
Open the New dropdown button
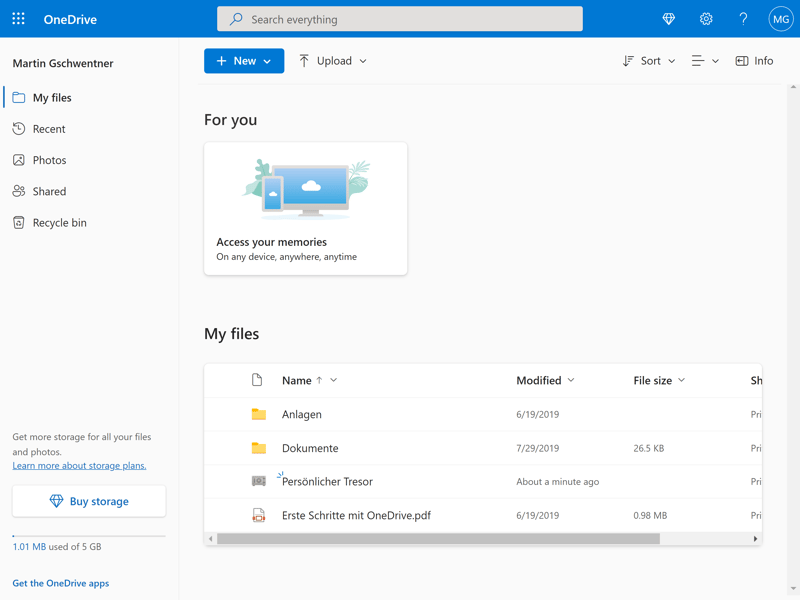coord(244,61)
